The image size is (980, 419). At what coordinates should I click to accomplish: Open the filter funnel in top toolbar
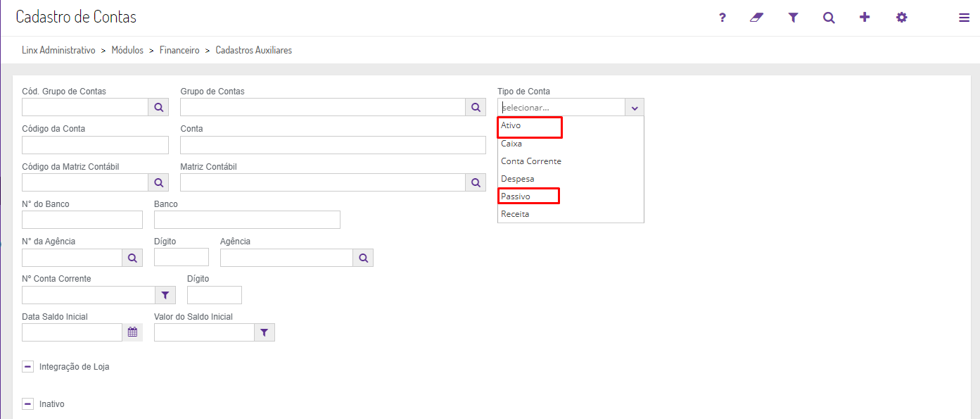[793, 18]
